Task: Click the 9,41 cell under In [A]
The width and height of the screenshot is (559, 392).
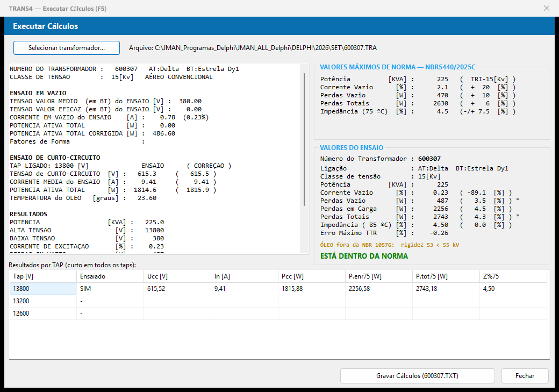Action: coord(244,289)
